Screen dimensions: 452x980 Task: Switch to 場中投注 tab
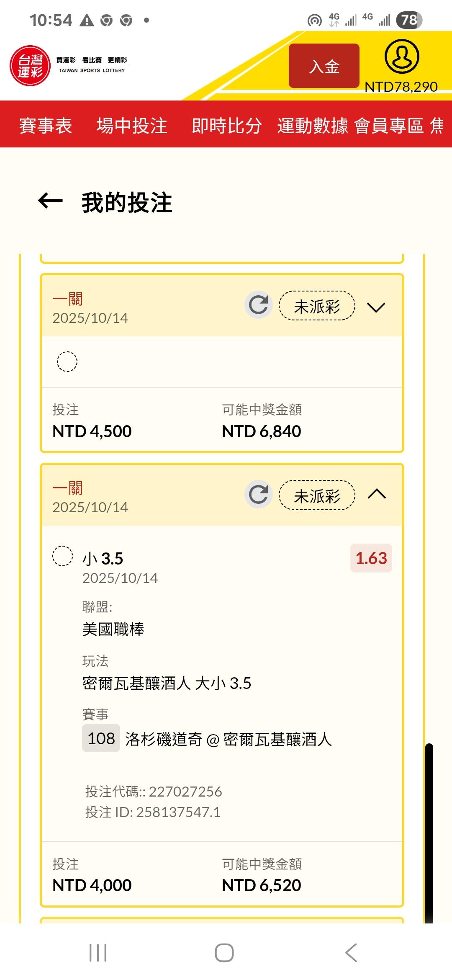click(132, 126)
